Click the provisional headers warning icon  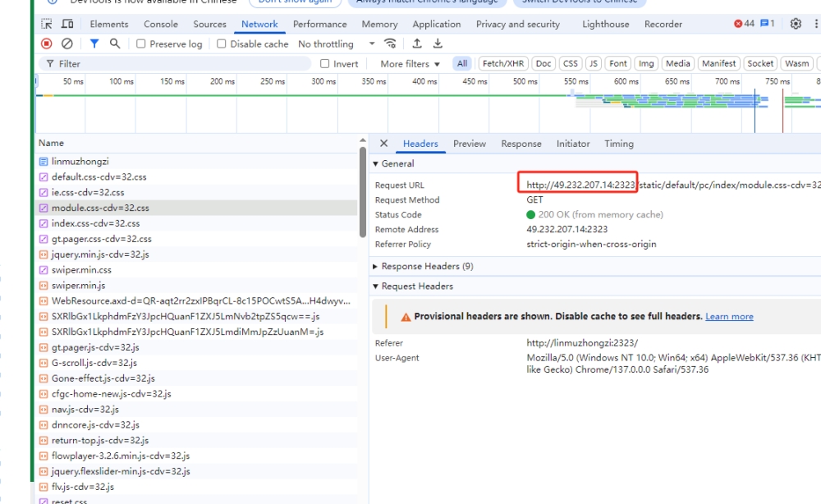(406, 317)
